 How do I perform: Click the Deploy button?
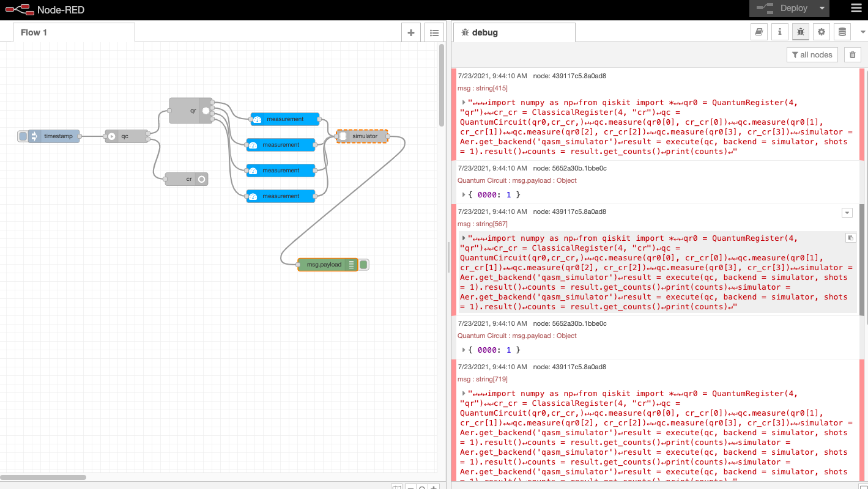pyautogui.click(x=789, y=9)
